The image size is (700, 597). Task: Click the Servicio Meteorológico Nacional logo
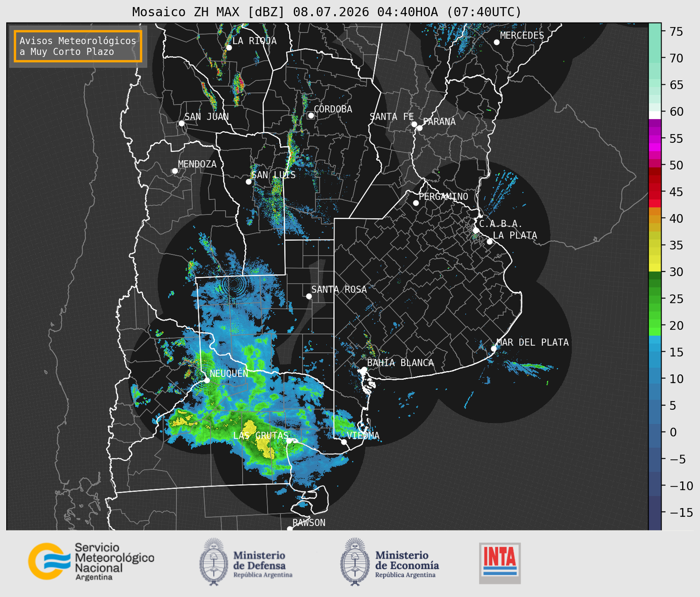pyautogui.click(x=91, y=561)
